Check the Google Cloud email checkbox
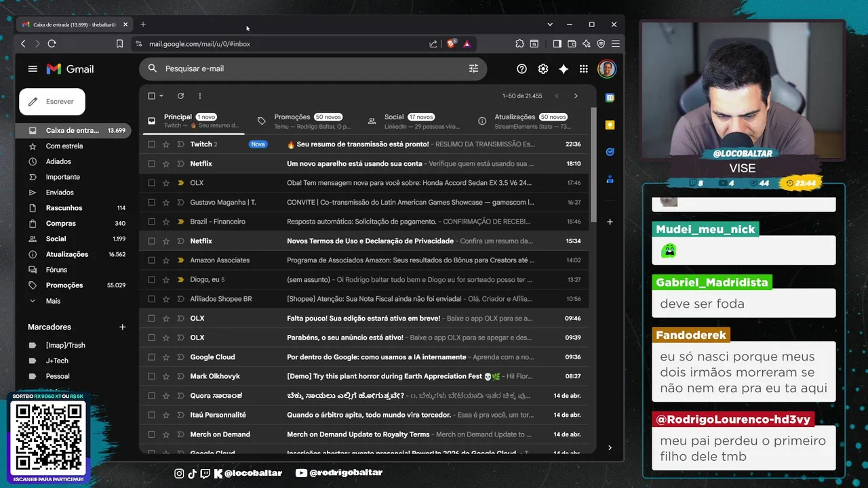 coord(151,357)
